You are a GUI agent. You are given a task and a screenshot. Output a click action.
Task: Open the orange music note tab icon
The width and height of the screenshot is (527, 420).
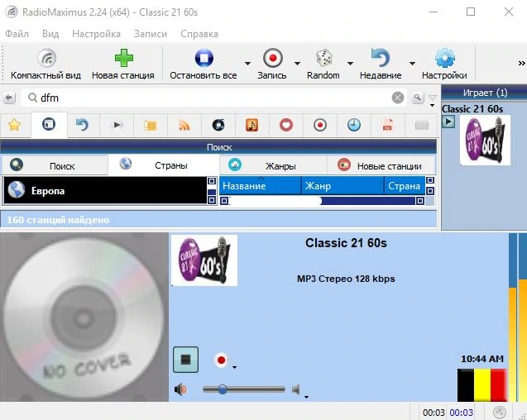tap(252, 125)
